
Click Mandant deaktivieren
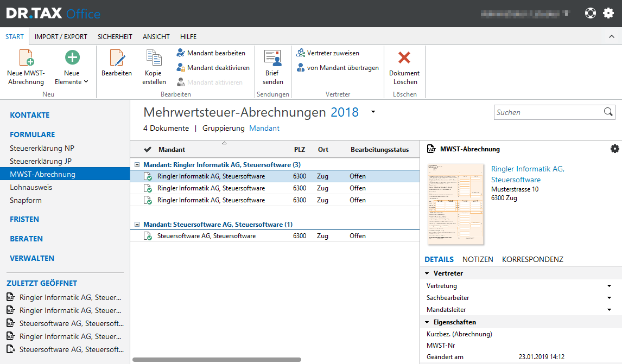tap(213, 68)
